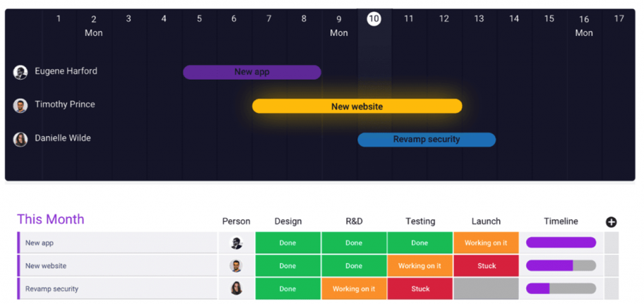Open the This Month group title
The height and width of the screenshot is (304, 644).
point(51,219)
